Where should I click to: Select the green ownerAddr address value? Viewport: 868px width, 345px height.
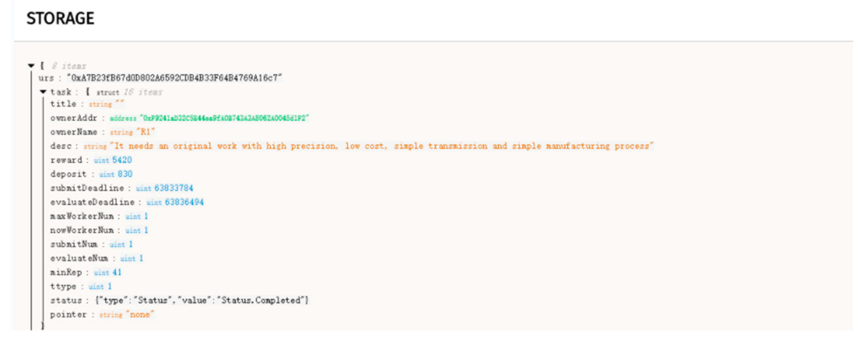pos(224,118)
